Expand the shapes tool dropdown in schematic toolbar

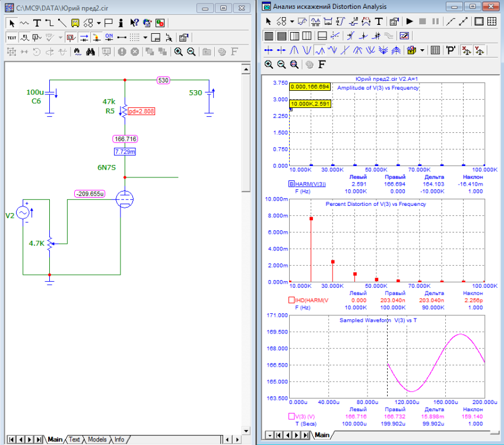99,23
